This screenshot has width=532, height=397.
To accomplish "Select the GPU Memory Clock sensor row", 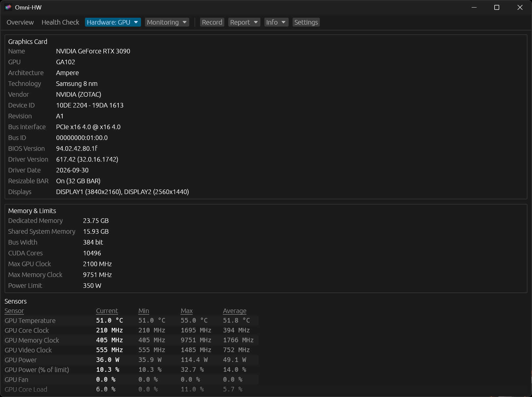I will (x=131, y=340).
